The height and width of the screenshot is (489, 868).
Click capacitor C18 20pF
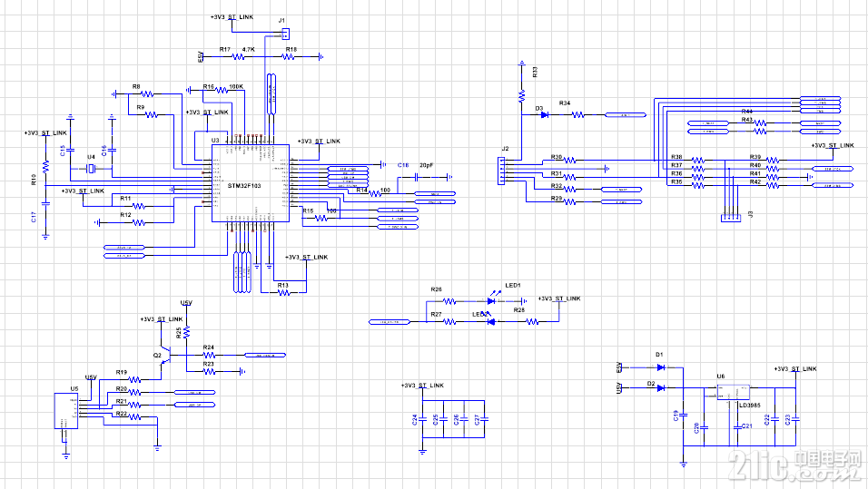(417, 177)
